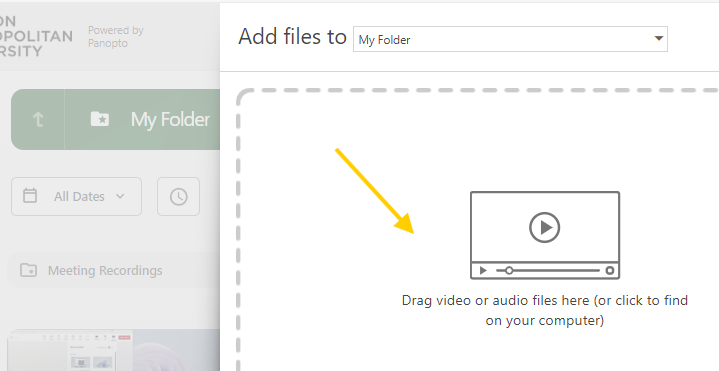Screen dimensions: 719x371
Task: Open My Folder in the green header
Action: pos(170,120)
